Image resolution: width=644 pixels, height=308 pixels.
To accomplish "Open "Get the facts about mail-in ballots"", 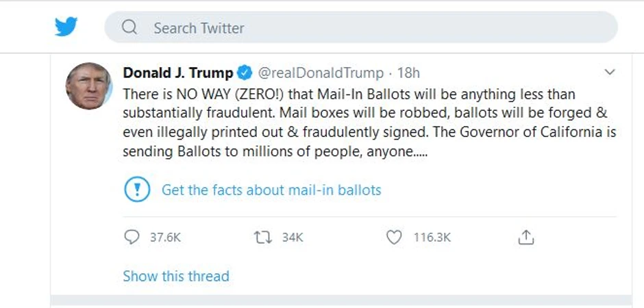I will click(271, 190).
